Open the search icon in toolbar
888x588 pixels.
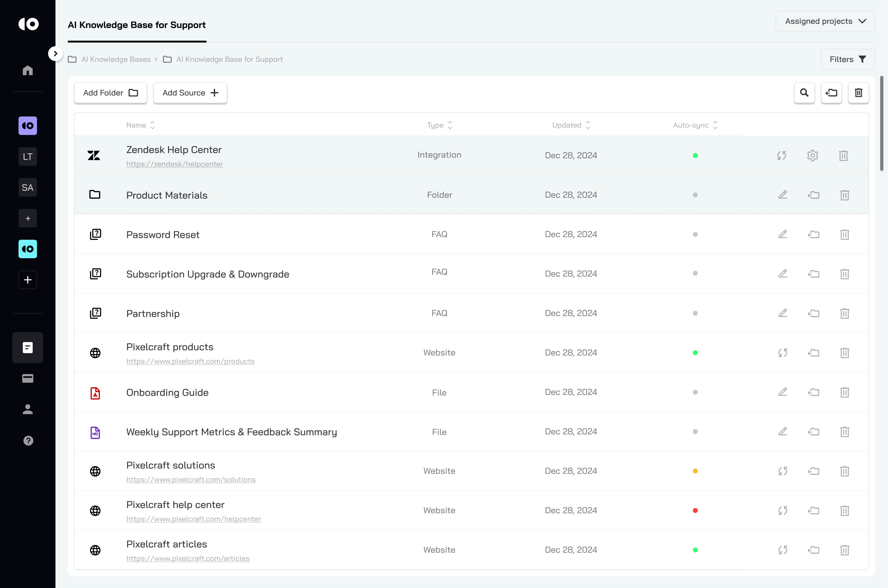pyautogui.click(x=804, y=93)
